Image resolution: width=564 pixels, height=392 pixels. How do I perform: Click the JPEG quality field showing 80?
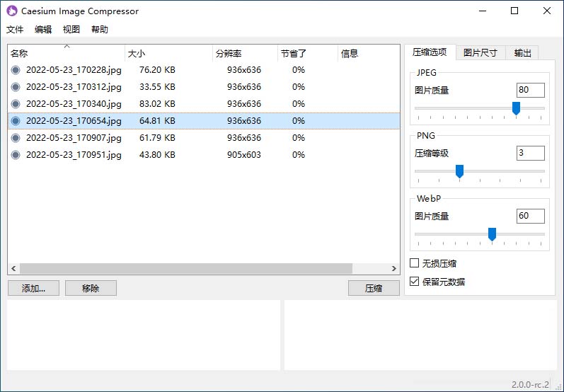[x=531, y=90]
